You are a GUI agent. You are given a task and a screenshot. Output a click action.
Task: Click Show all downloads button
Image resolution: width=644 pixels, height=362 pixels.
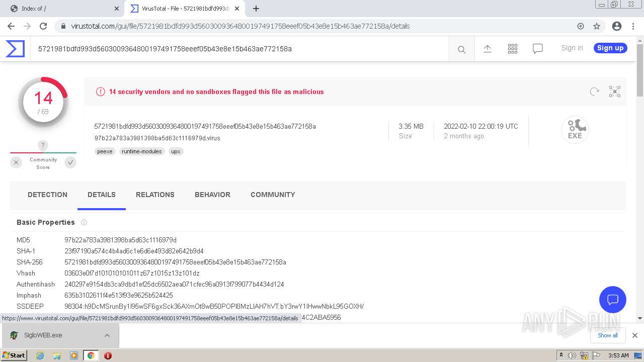click(x=607, y=335)
